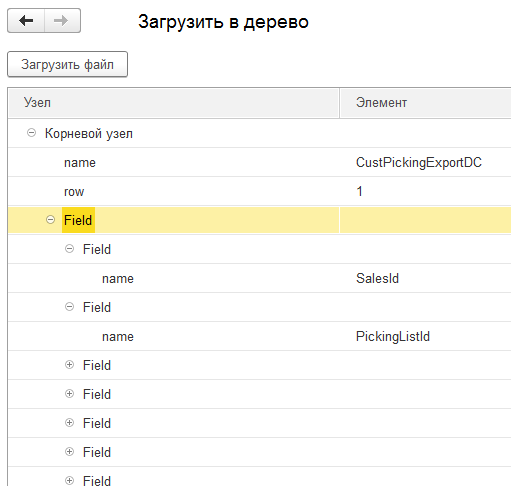Collapse the Field node containing SalesId

(69, 249)
